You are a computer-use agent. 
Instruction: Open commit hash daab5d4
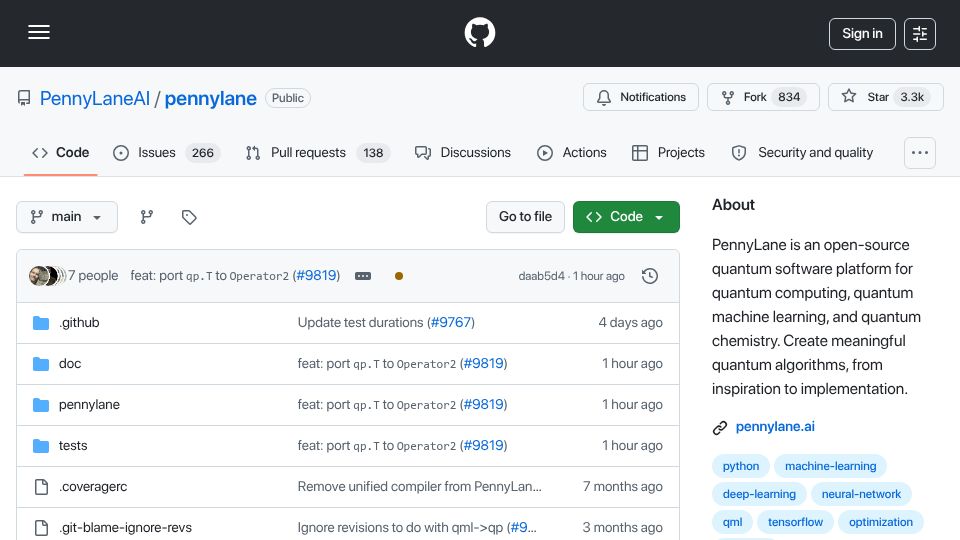(541, 276)
